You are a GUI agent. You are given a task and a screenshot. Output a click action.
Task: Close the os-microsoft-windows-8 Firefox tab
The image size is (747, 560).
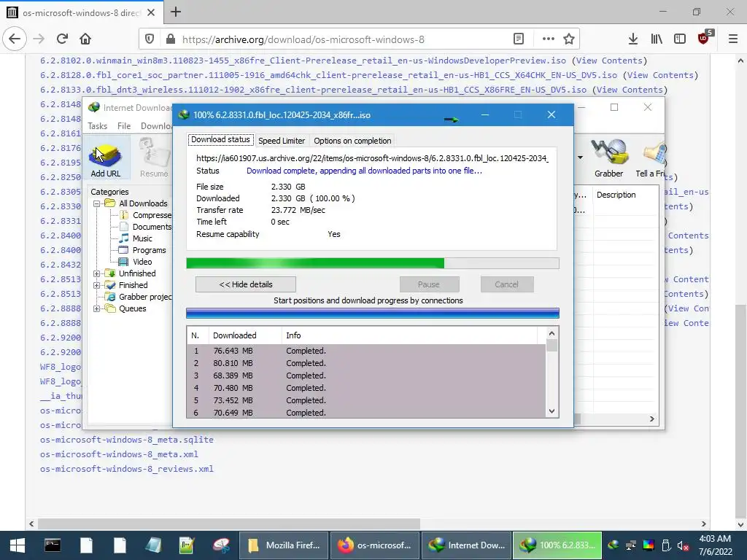click(x=151, y=12)
